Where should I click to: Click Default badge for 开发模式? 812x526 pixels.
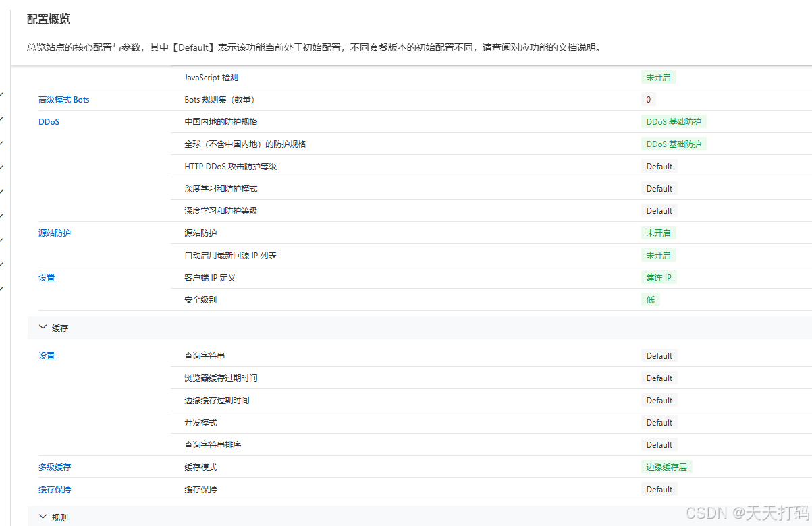click(x=659, y=423)
